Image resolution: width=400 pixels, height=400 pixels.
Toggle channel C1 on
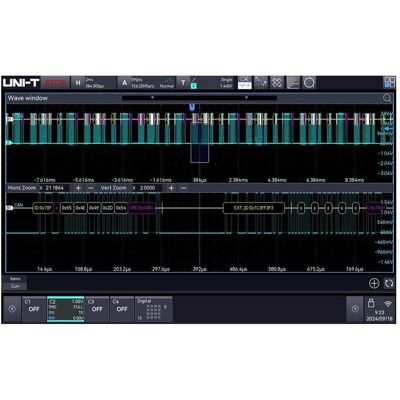coord(34,309)
